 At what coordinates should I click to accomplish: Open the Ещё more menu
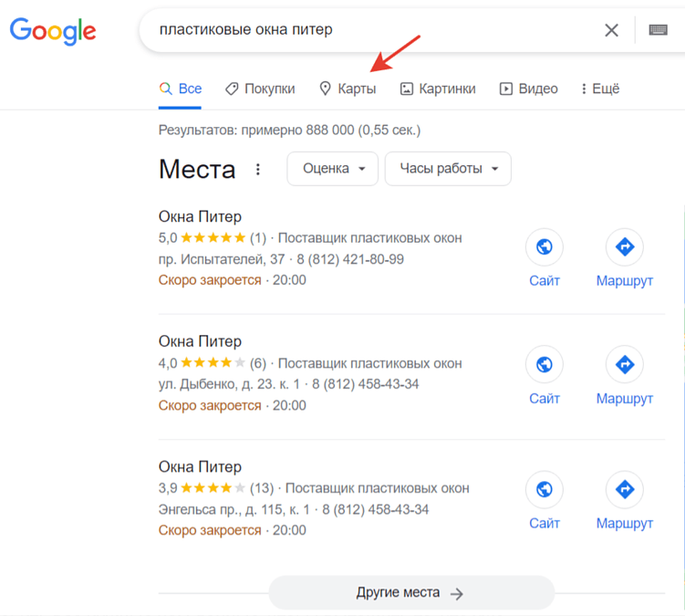(599, 89)
